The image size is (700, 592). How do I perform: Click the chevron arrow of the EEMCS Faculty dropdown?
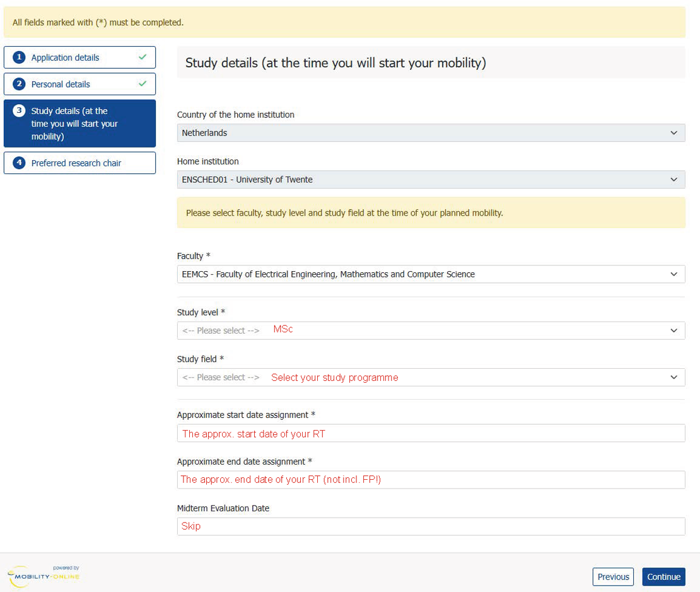[674, 274]
